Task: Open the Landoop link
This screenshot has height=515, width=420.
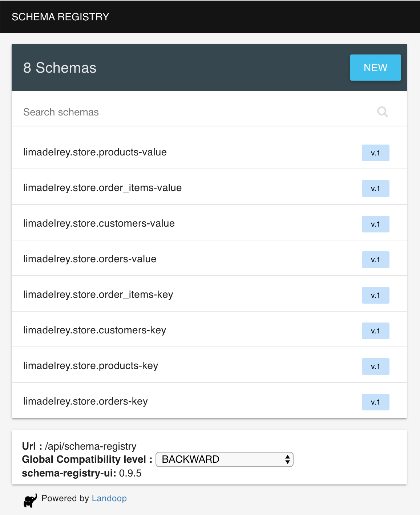Action: (109, 498)
